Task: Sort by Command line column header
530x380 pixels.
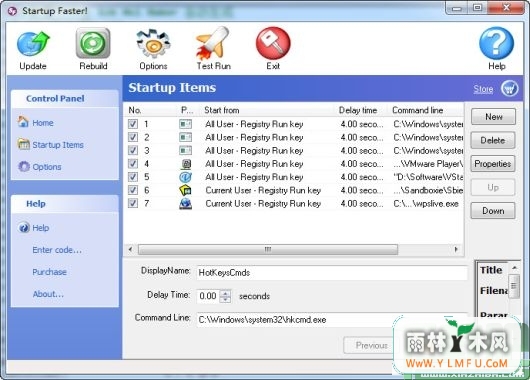Action: pyautogui.click(x=426, y=110)
